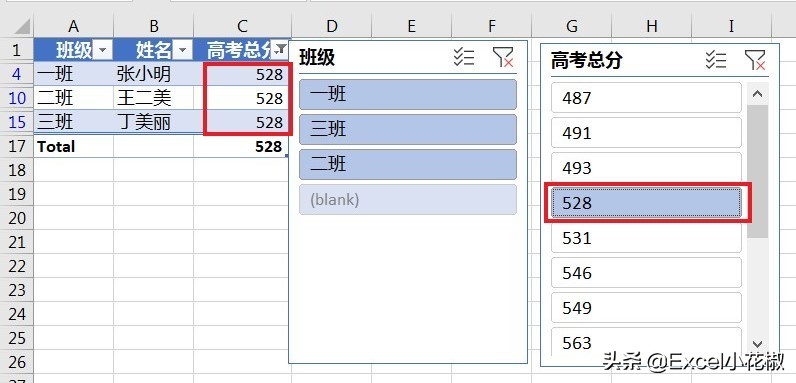Select 二班 in 班级 slicer
The image size is (796, 383).
coord(408,165)
